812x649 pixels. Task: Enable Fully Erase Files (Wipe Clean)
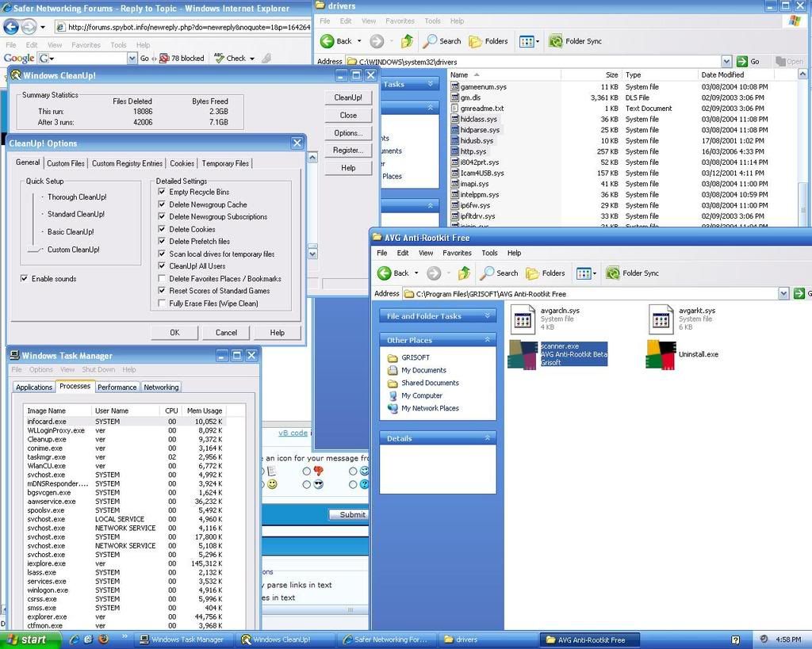click(x=162, y=304)
